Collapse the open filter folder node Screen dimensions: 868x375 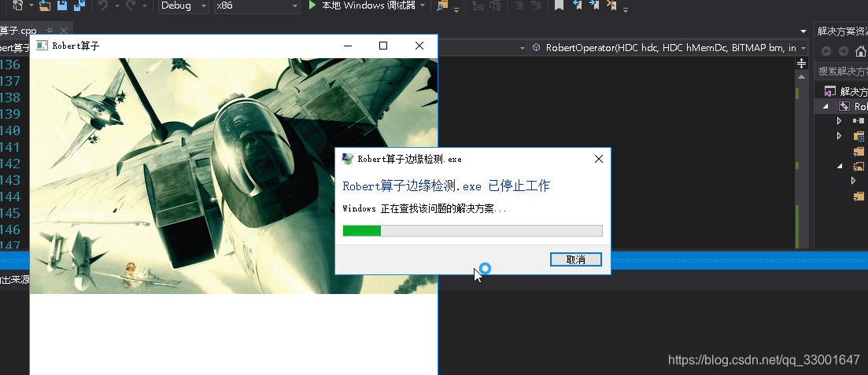[839, 166]
